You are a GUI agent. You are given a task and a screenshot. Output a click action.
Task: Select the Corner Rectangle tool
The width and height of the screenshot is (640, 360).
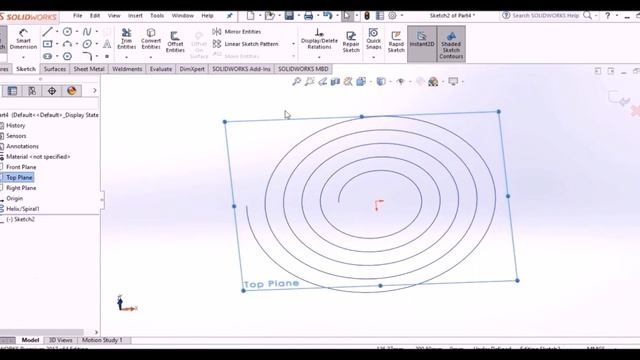(47, 44)
